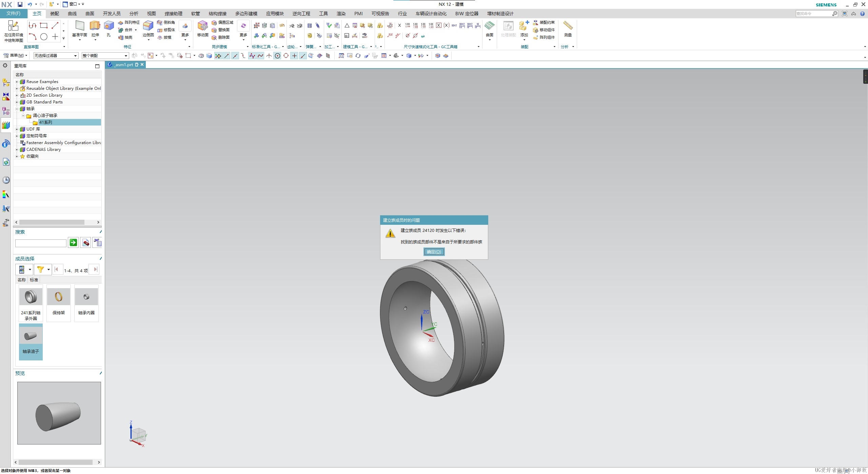
Task: Click the Trim Body (修剪体) tool
Action: (x=166, y=30)
